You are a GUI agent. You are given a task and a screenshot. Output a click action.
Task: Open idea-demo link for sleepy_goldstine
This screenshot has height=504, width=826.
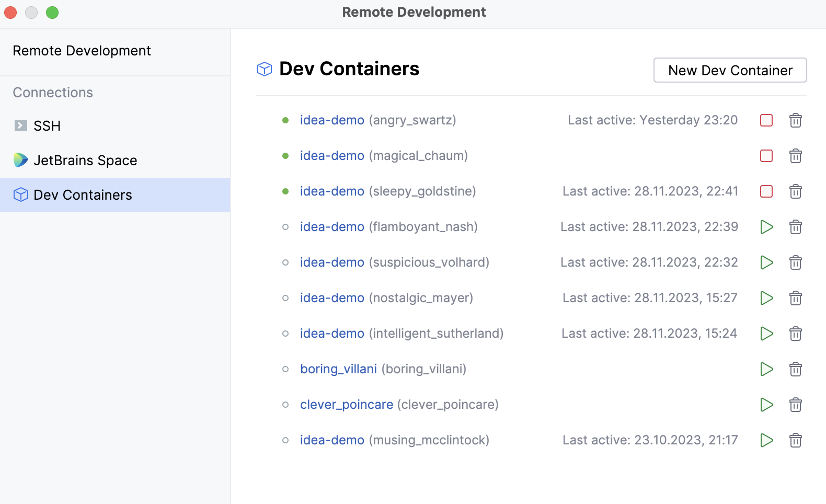[x=332, y=191]
